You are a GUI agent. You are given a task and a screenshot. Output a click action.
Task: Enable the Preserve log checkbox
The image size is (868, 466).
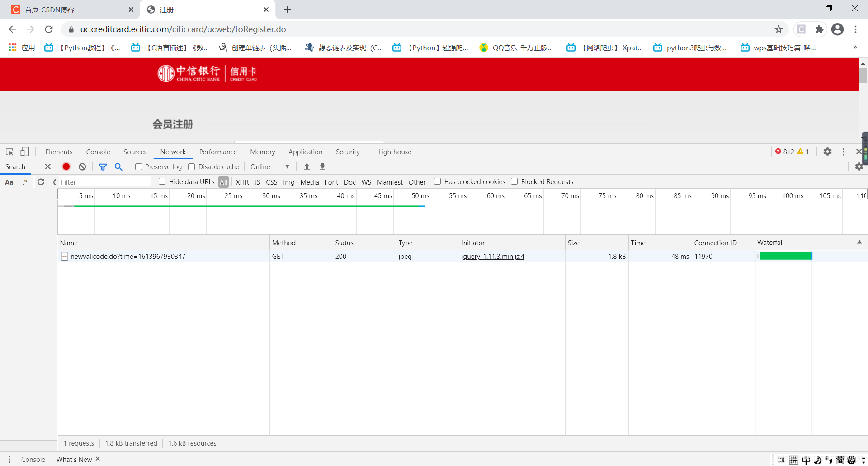[x=139, y=167]
